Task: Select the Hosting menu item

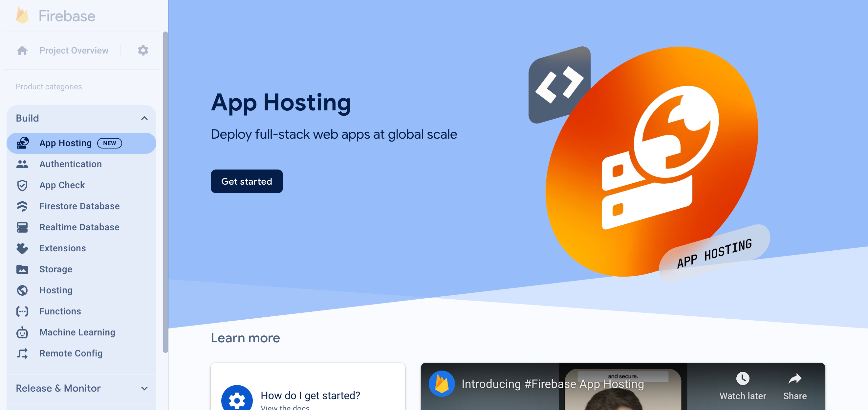Action: (55, 290)
